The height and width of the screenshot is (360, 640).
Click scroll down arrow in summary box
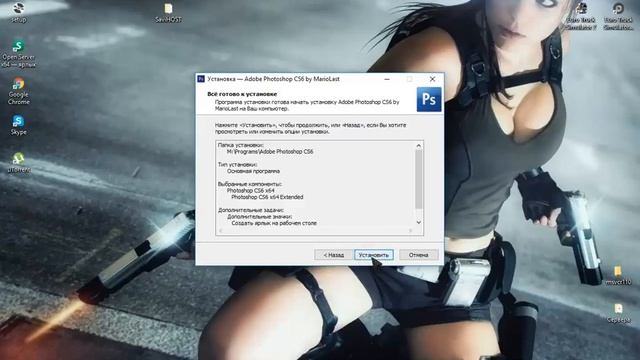[x=419, y=222]
